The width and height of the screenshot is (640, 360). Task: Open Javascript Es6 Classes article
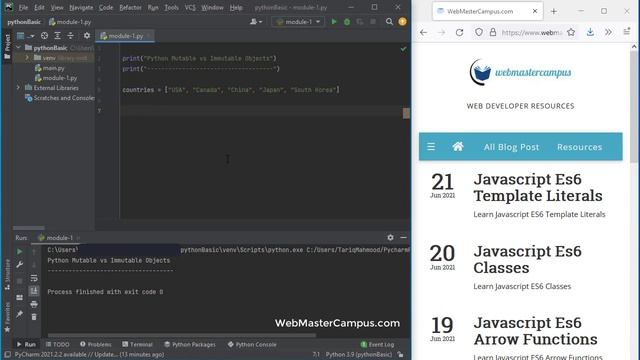tap(527, 260)
